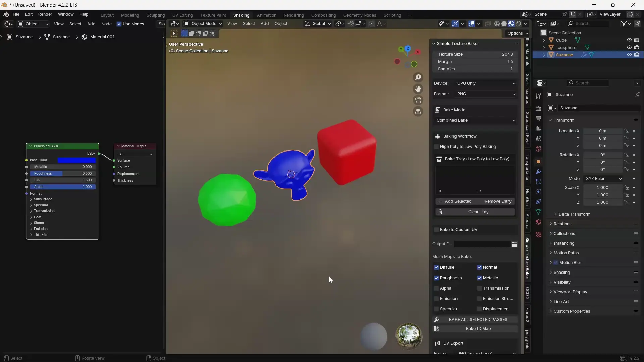Check the Alpha mesh map
The width and height of the screenshot is (644, 362).
(x=436, y=288)
